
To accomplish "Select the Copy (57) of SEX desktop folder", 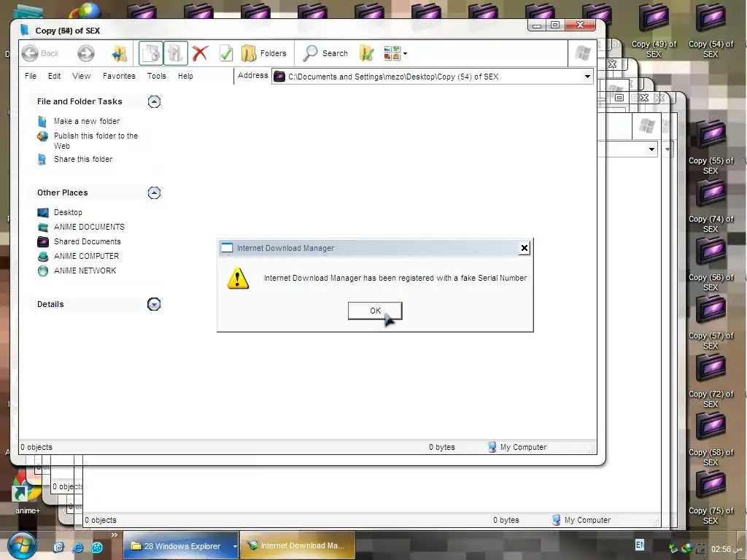I will pos(711,322).
